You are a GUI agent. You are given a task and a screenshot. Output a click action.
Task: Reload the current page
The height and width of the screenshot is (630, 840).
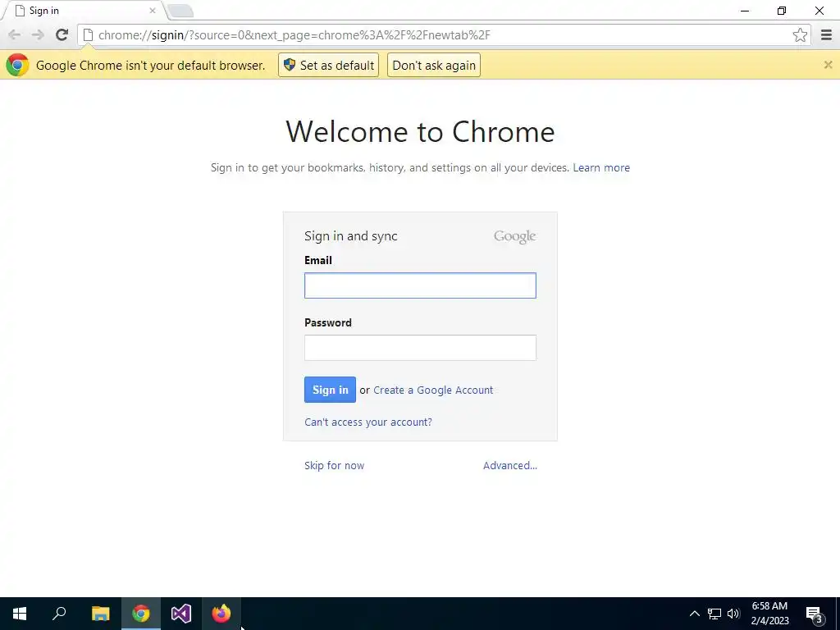pos(62,34)
